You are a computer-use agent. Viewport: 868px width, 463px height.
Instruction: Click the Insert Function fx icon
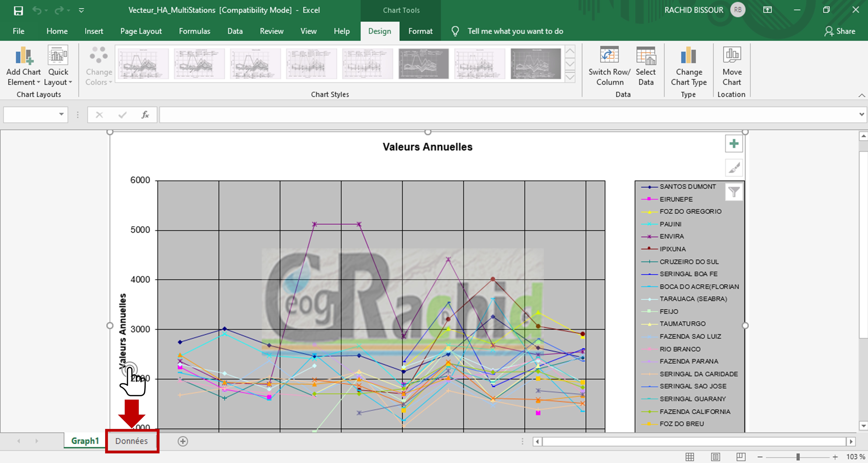click(145, 115)
